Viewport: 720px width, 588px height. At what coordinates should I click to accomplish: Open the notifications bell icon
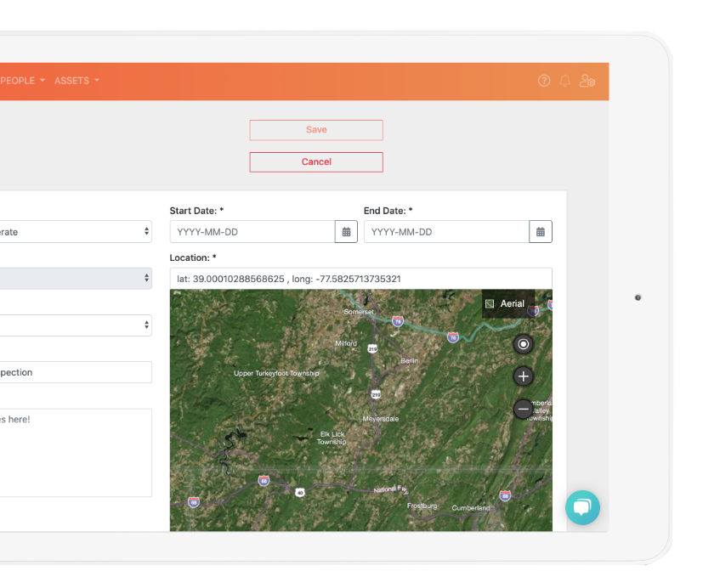click(x=565, y=81)
